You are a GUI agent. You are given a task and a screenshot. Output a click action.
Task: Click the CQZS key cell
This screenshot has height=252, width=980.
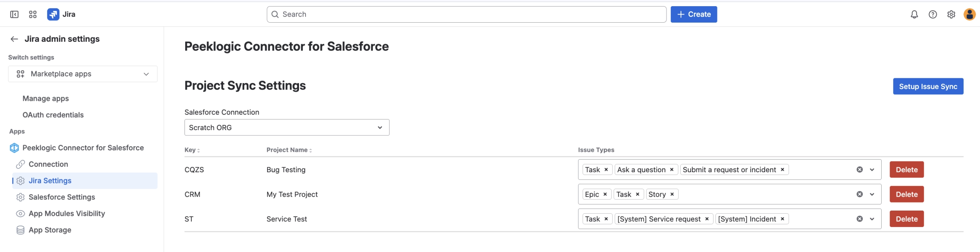(194, 170)
